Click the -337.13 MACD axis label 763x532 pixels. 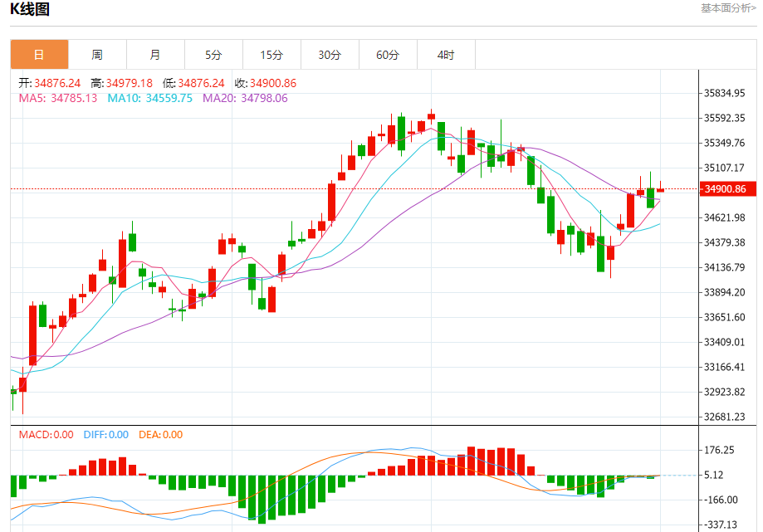pos(721,525)
